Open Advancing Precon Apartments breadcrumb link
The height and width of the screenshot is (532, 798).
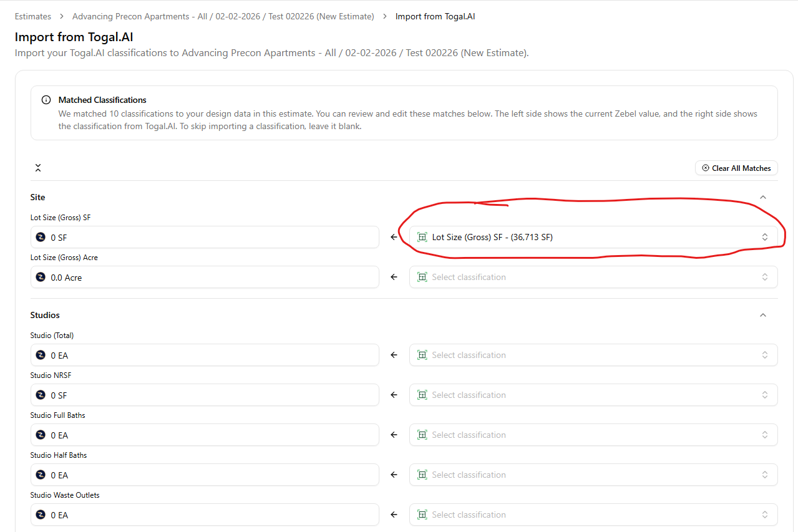pos(223,16)
